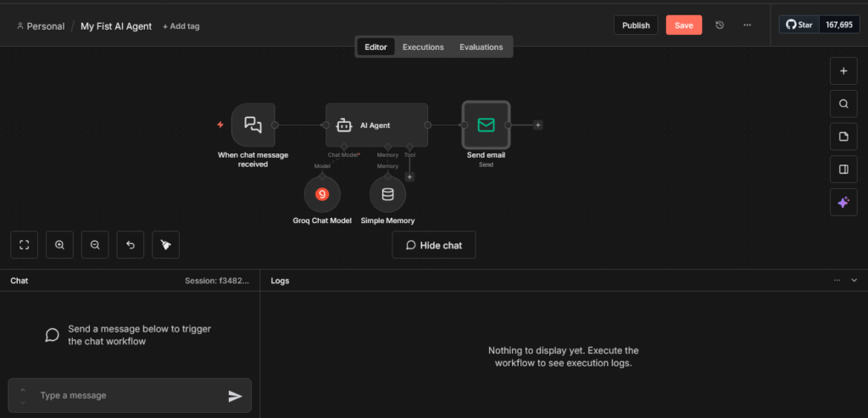Image resolution: width=868 pixels, height=418 pixels.
Task: Open the add node plus panel
Action: tap(843, 71)
